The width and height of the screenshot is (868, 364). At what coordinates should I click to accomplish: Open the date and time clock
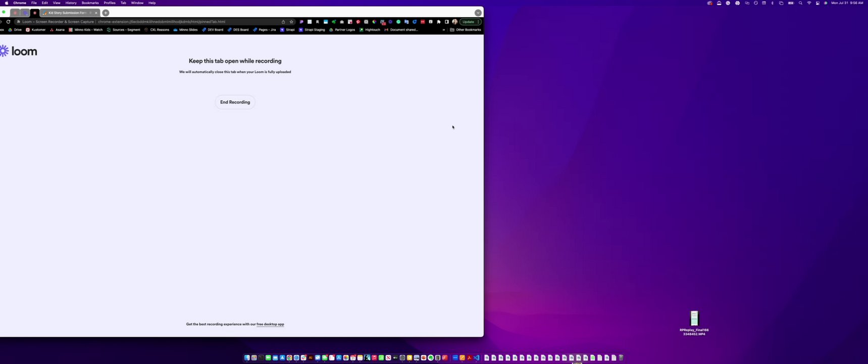click(x=847, y=3)
